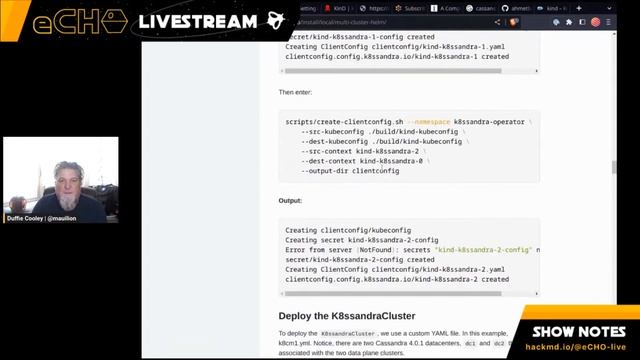Click the inline 'K8ssandraCluster' code term
This screenshot has width=640, height=360.
[x=348, y=334]
